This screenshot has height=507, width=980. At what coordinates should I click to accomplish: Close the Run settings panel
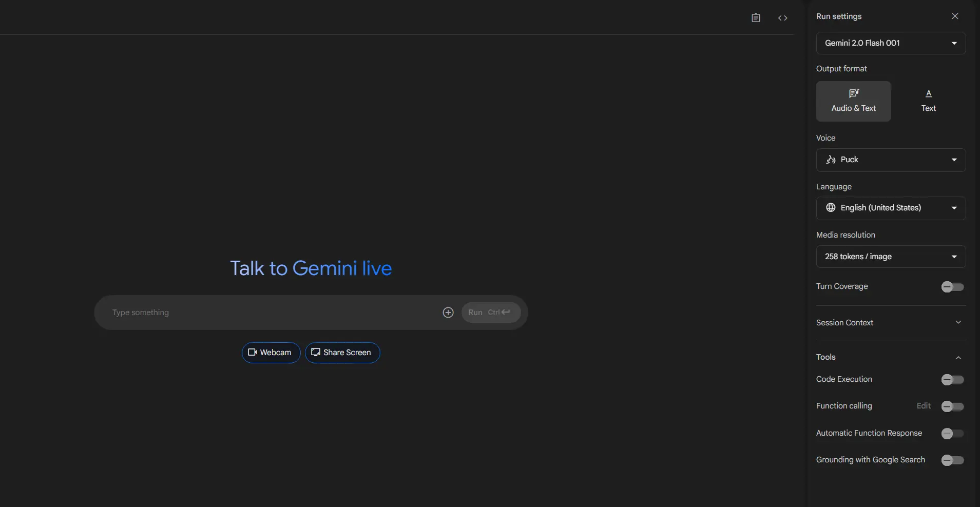click(955, 16)
